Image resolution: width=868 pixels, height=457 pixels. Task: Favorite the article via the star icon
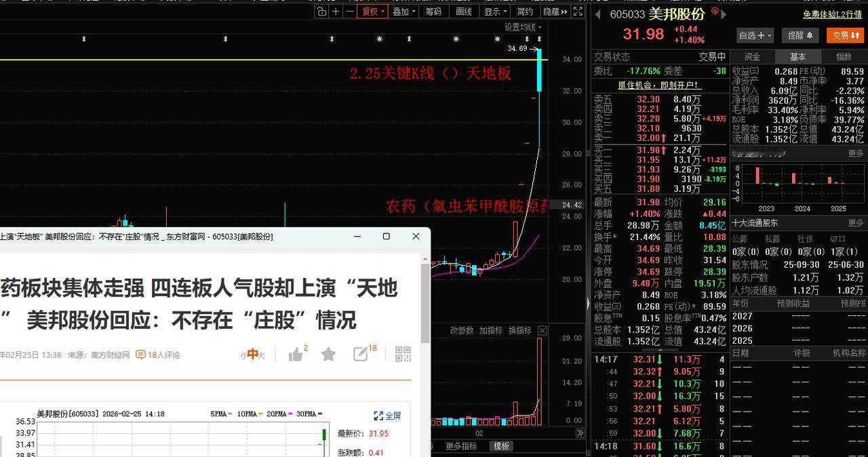[328, 354]
